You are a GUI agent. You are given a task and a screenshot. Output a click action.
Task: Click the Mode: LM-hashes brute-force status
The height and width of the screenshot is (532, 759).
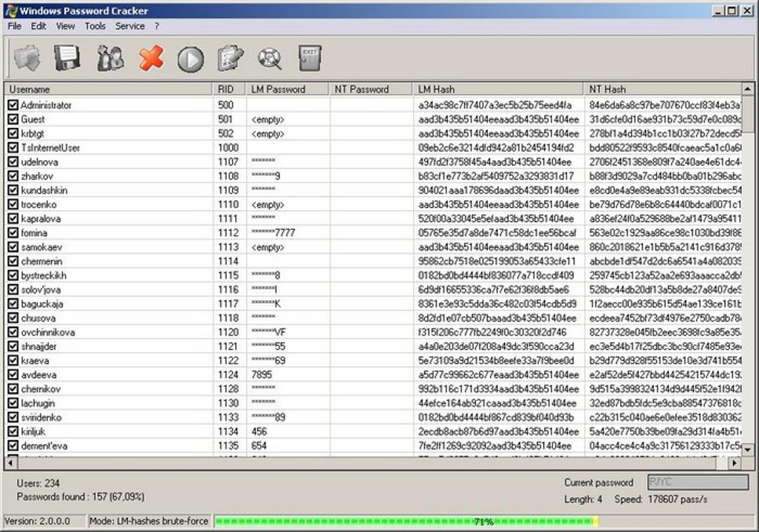point(149,522)
